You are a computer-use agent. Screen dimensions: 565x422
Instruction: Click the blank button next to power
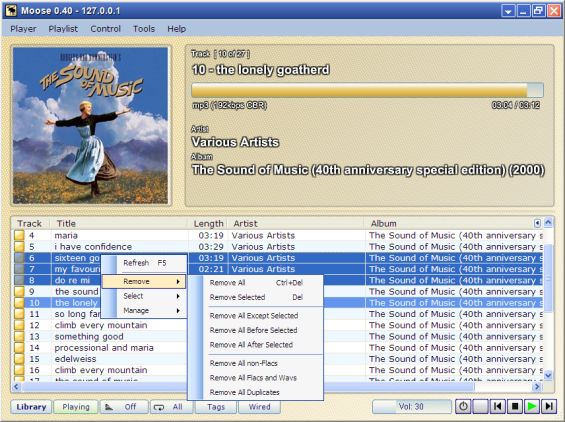(481, 407)
